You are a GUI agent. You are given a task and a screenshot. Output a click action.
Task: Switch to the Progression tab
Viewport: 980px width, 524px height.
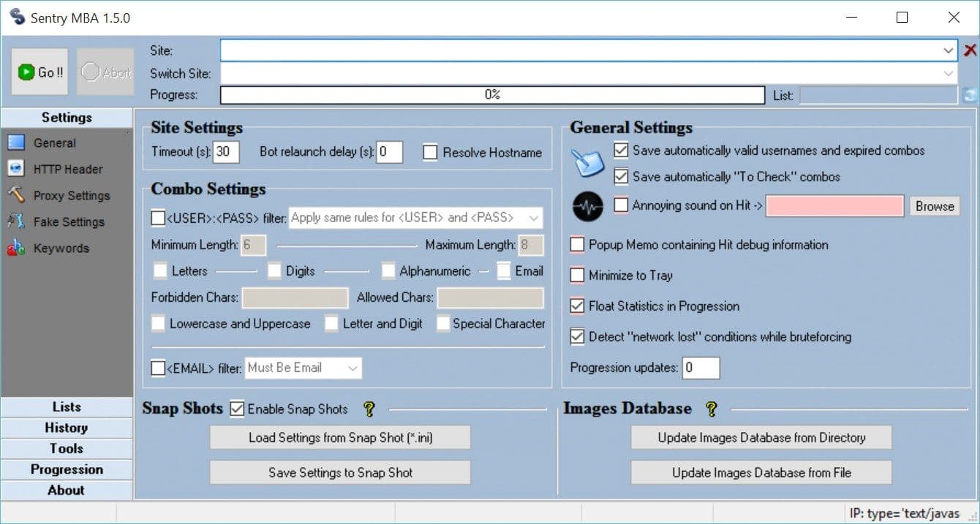coord(67,469)
